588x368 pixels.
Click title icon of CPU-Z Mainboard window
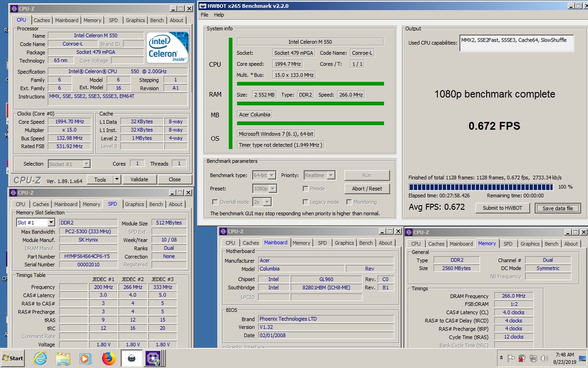tap(223, 232)
